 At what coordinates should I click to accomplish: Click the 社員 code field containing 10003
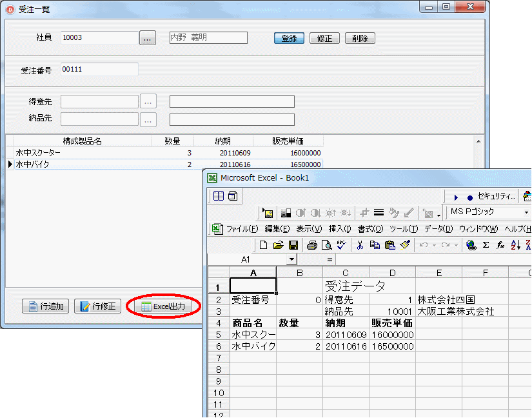pos(99,37)
